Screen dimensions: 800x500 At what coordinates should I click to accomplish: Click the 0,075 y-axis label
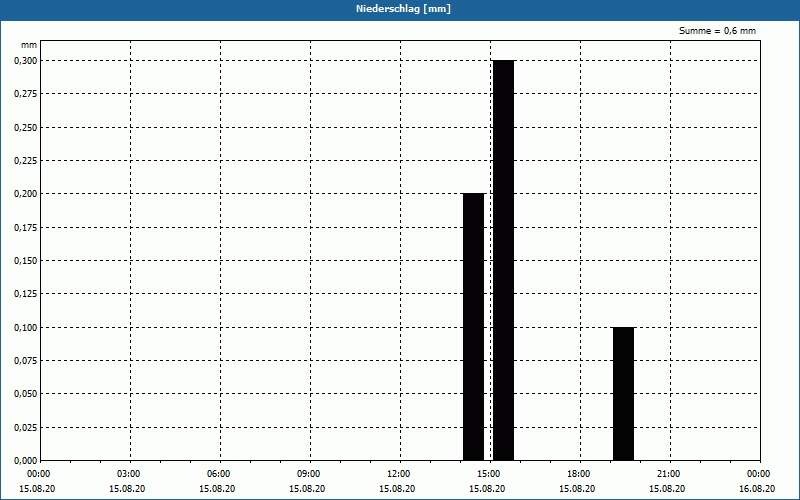pyautogui.click(x=26, y=361)
